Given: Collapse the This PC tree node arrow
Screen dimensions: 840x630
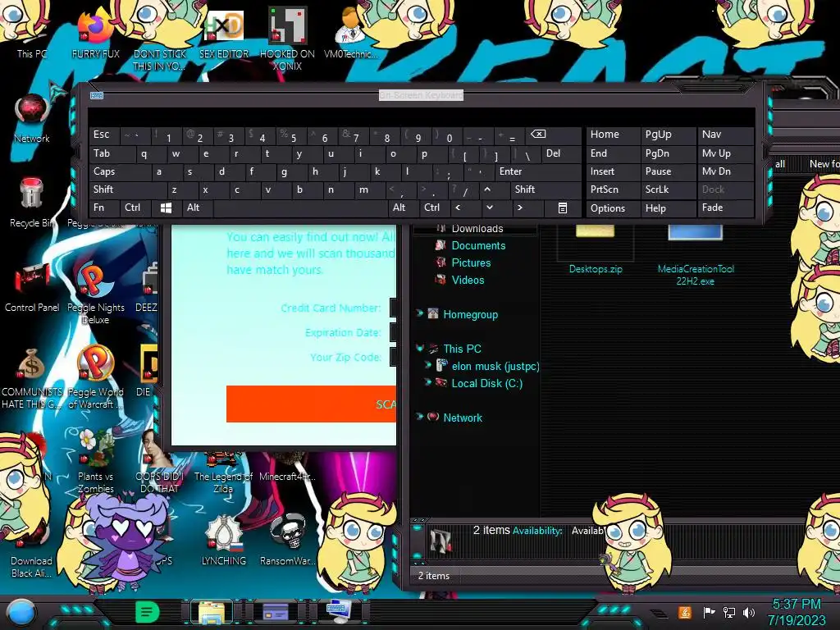Looking at the screenshot, I should click(420, 348).
